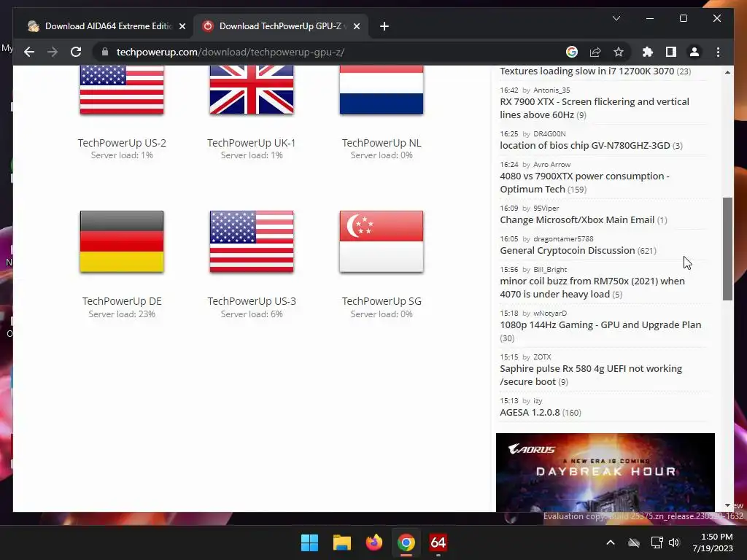Choose the TechPowerUp DE server flag

[122, 241]
